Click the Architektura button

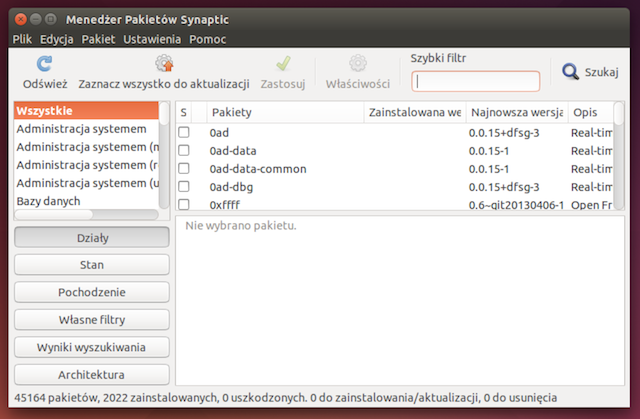pyautogui.click(x=92, y=375)
